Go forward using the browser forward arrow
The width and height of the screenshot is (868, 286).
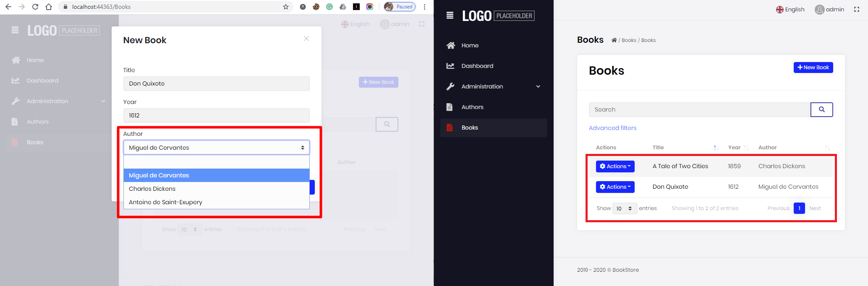tap(22, 7)
